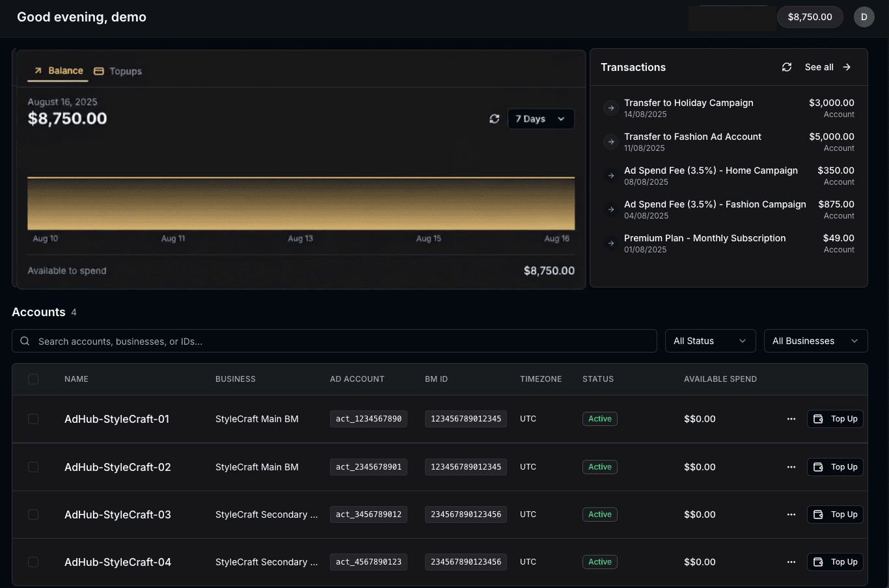The image size is (889, 588).
Task: Click arrow icon for Transfer to Holiday Campaign
Action: 610,108
